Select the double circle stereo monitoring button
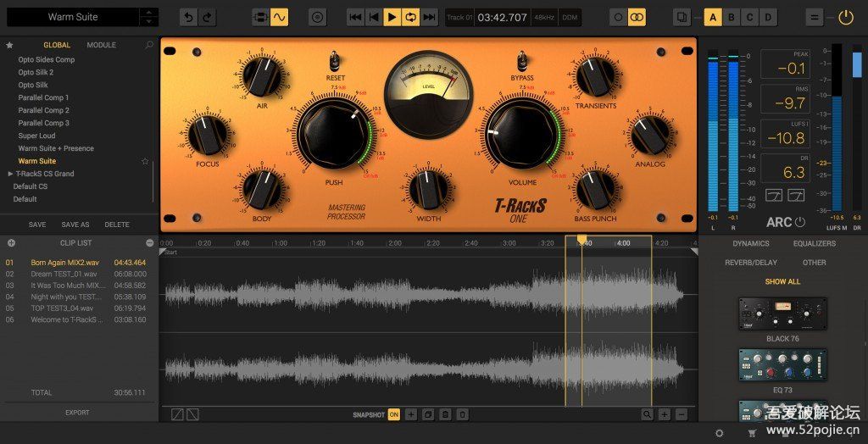The height and width of the screenshot is (444, 868). pyautogui.click(x=637, y=18)
